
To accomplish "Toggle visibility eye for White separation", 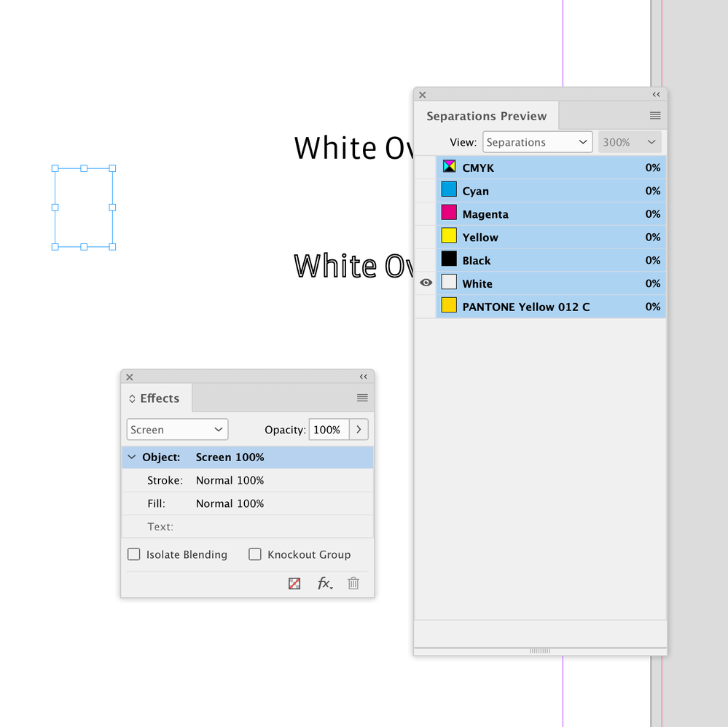I will tap(426, 283).
